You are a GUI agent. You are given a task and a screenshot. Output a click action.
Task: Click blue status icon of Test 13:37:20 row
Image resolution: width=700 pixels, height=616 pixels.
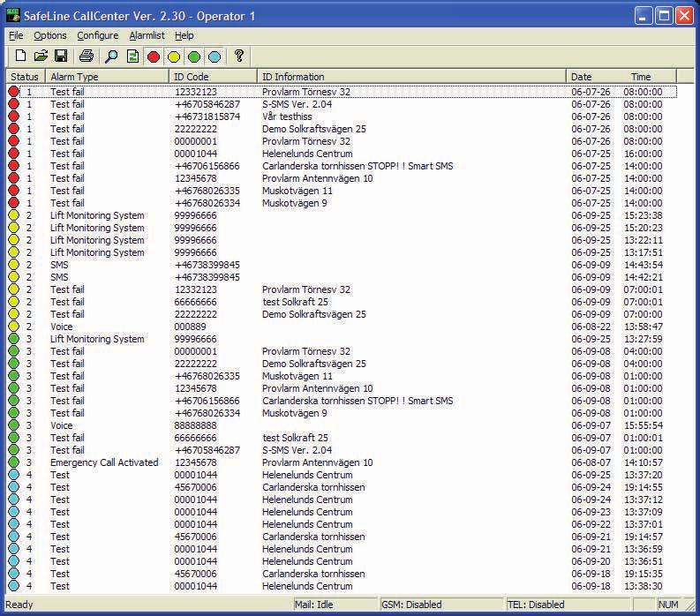(14, 475)
